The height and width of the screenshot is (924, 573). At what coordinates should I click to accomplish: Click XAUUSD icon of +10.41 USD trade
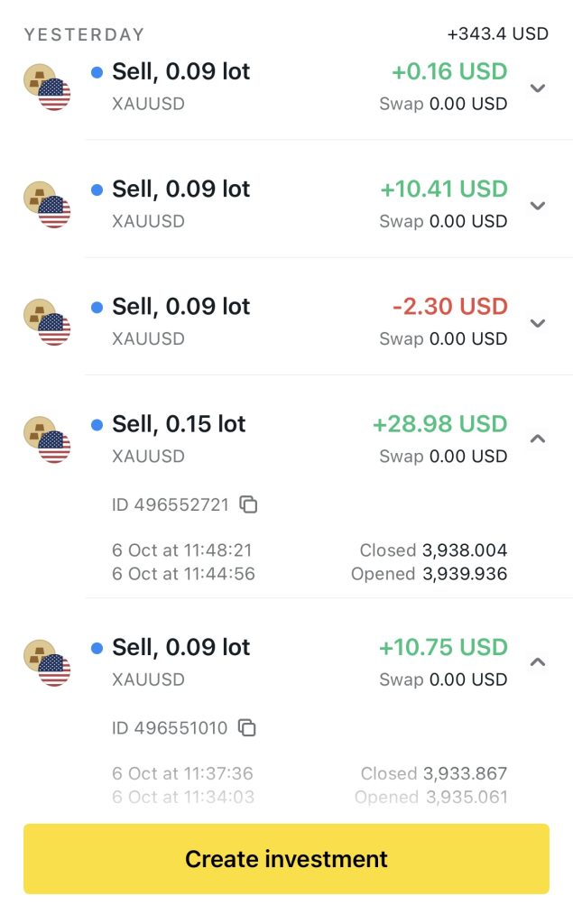click(47, 204)
